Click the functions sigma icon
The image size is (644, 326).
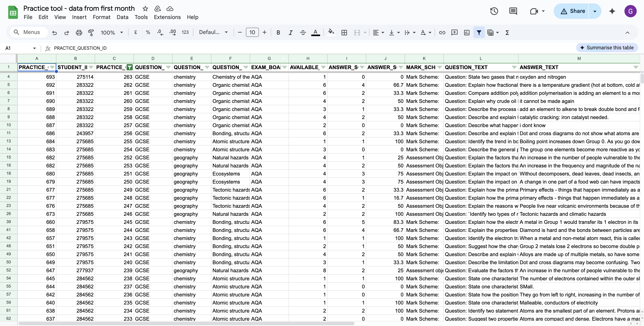pos(507,32)
